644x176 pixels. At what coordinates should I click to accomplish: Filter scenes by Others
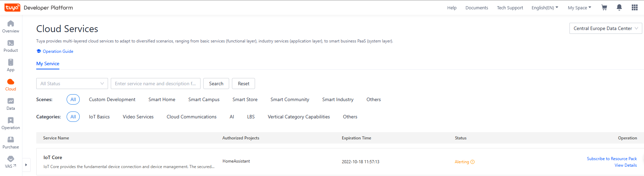tap(374, 99)
